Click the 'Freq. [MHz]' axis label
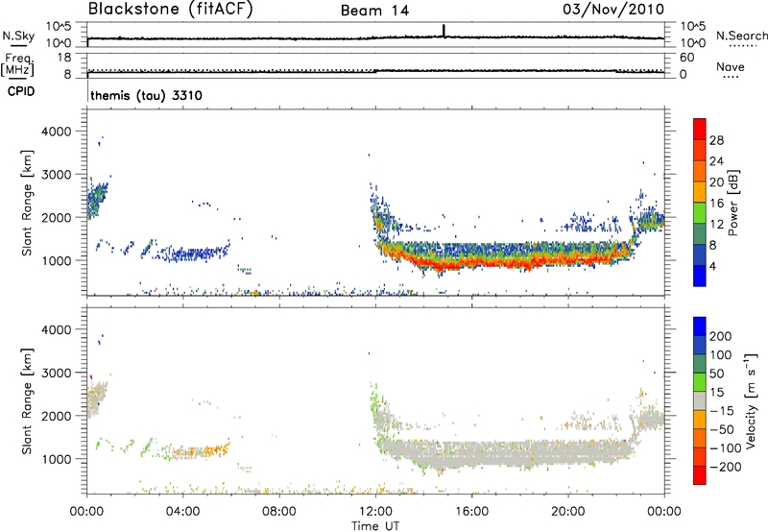Viewport: 768px width, 532px height. [17, 65]
